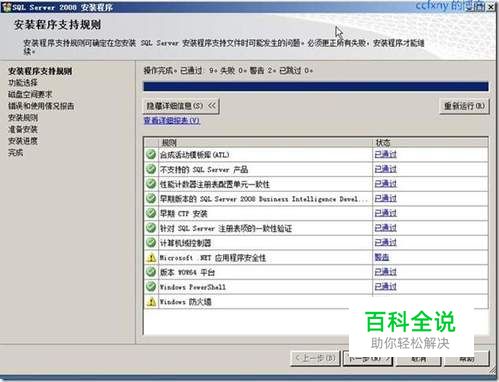This screenshot has height=382, width=499.
Task: Open 已通过 status link for 合成活动模板库(ATL)
Action: click(386, 154)
